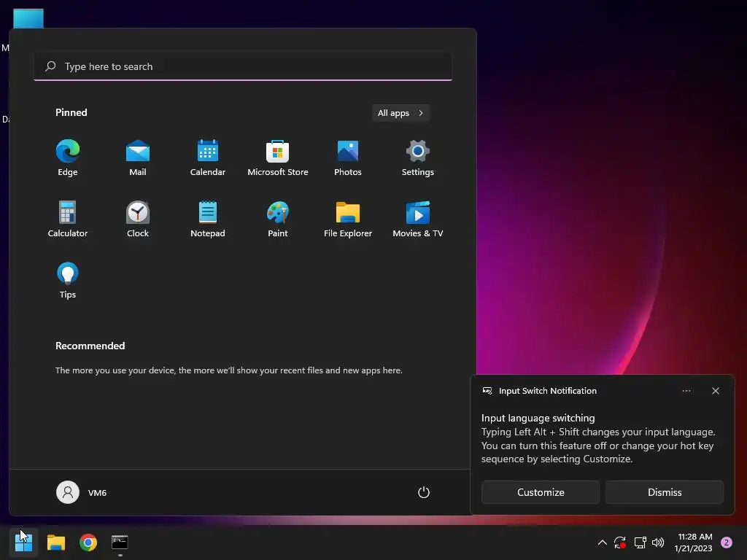Viewport: 747px width, 560px height.
Task: Switch to the terminal window on taskbar
Action: (120, 542)
